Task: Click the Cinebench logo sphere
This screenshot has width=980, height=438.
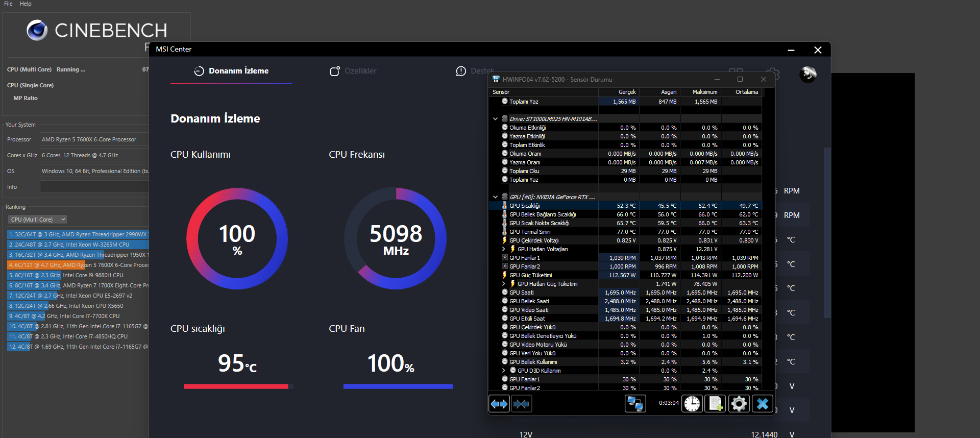Action: [37, 30]
